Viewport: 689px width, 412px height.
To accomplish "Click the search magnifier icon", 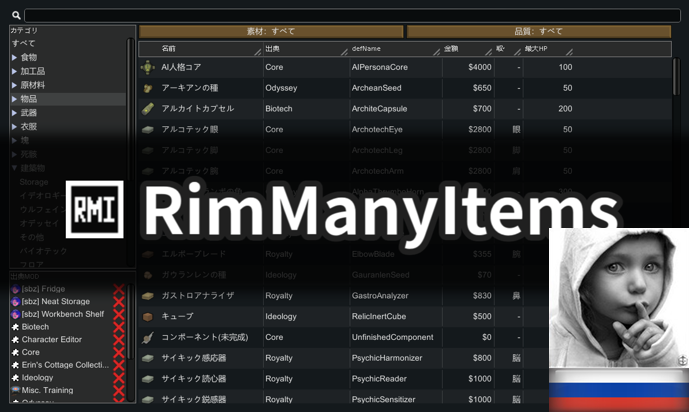I will coord(16,15).
